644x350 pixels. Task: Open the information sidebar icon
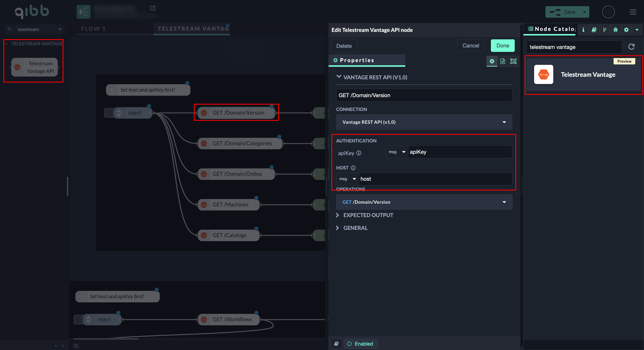pos(583,30)
